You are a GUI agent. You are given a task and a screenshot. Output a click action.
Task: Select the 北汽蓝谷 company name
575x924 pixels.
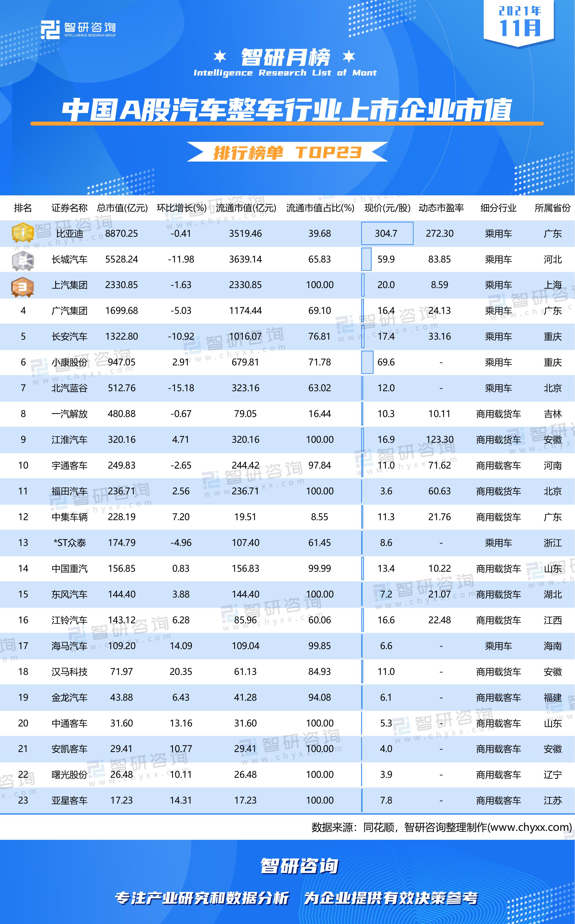click(70, 388)
